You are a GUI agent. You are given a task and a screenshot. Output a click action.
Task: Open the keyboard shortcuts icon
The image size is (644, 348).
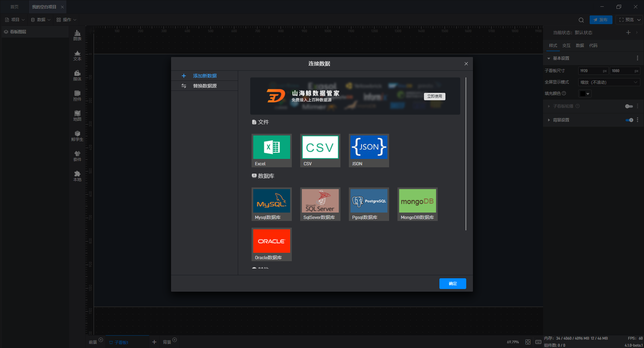click(x=538, y=342)
